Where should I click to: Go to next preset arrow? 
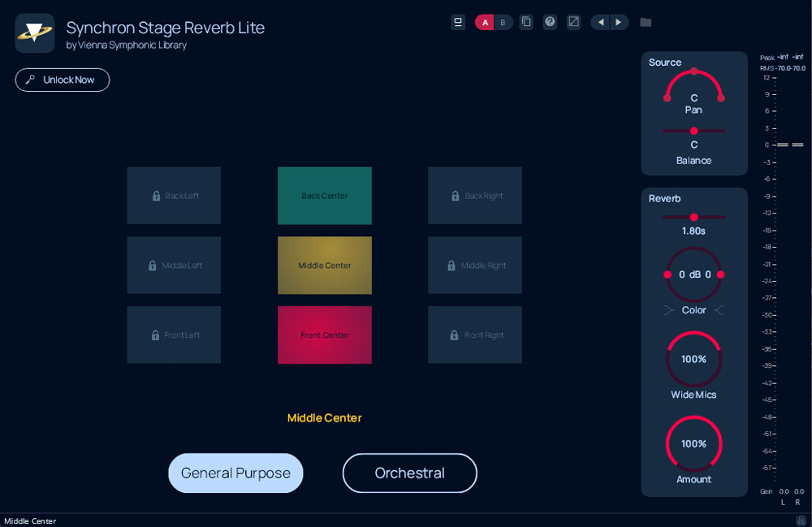click(x=619, y=22)
